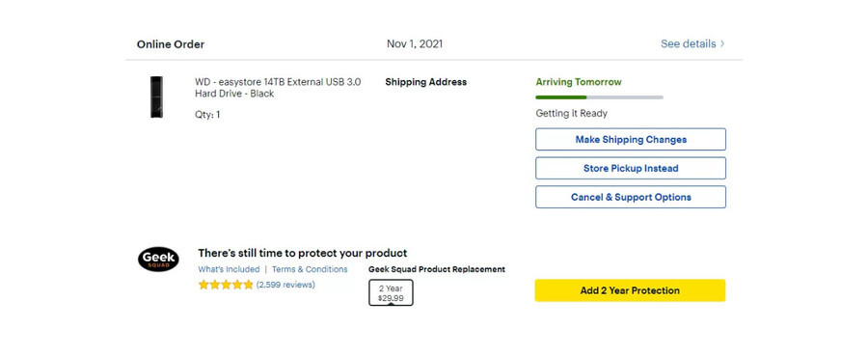Click Add 2 Year Protection button

click(x=630, y=290)
